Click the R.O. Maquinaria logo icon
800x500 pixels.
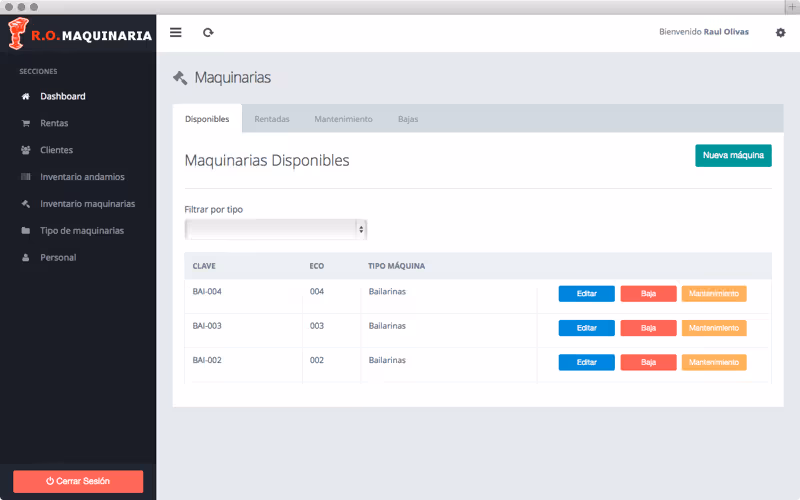[18, 34]
